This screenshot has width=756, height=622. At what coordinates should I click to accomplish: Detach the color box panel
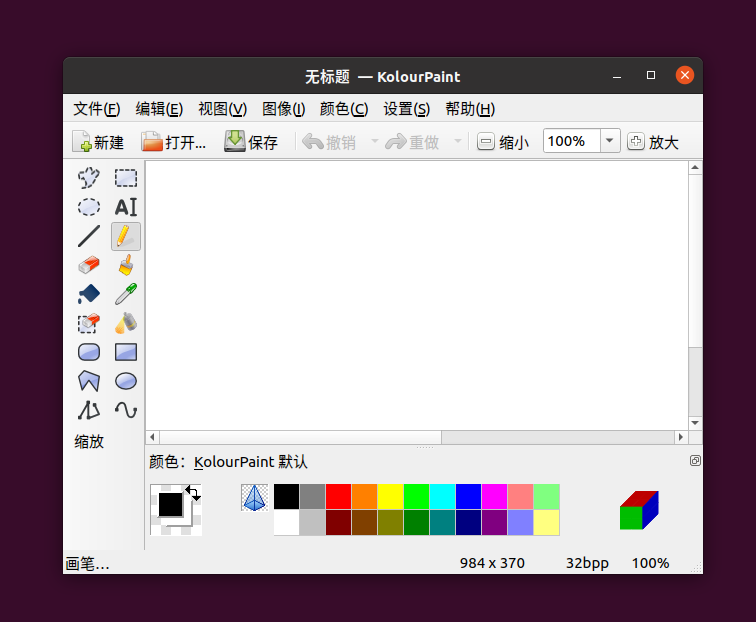click(x=695, y=460)
